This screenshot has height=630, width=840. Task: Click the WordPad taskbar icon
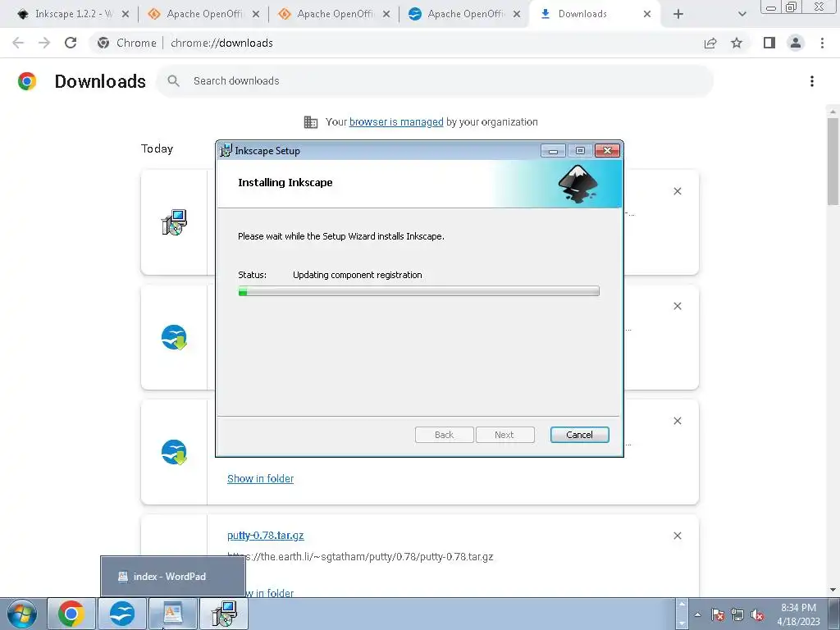coord(172,614)
